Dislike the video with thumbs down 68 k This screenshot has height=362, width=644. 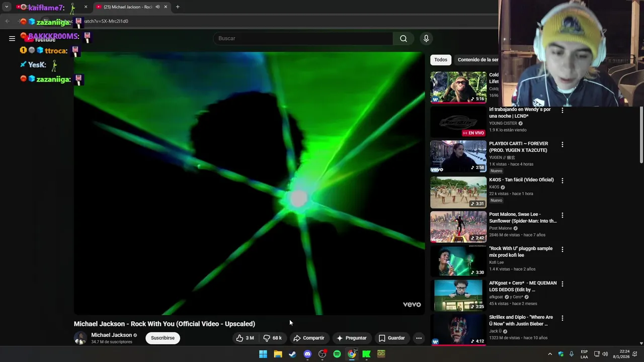point(273,338)
